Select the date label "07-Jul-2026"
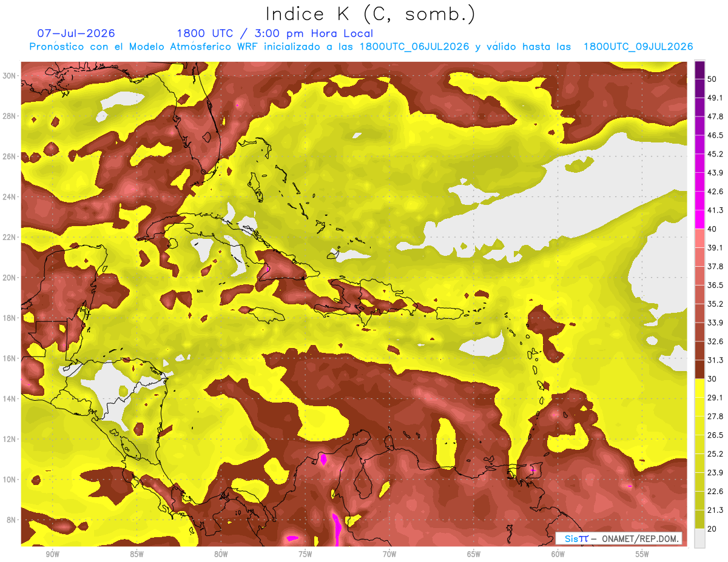Image resolution: width=728 pixels, height=562 pixels. [x=76, y=33]
